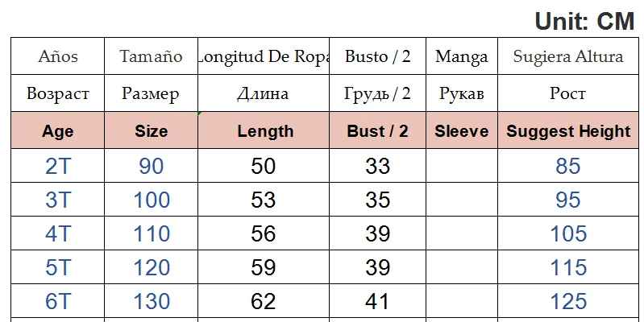Click the 'Suggest Height' header cell
The height and width of the screenshot is (322, 644).
tap(568, 131)
